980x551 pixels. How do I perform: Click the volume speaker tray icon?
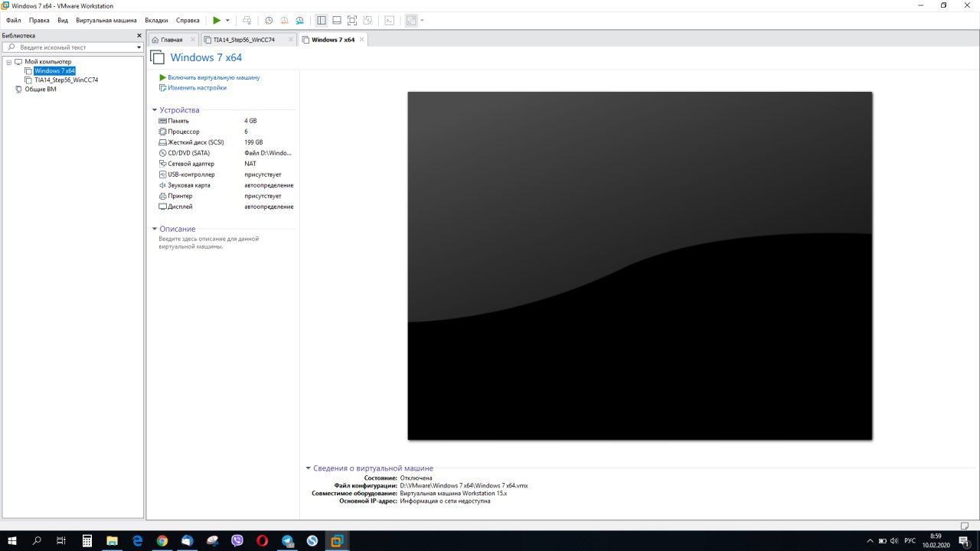(x=893, y=540)
